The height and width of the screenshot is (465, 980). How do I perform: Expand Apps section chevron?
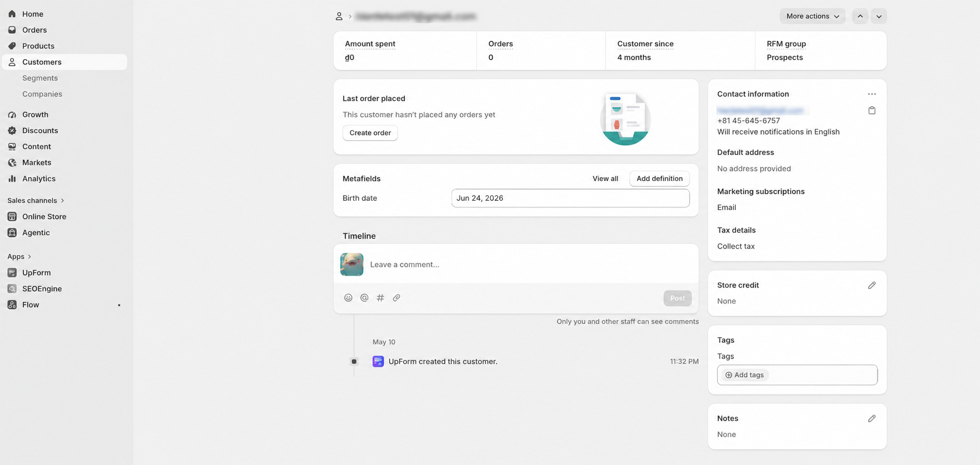(x=29, y=257)
